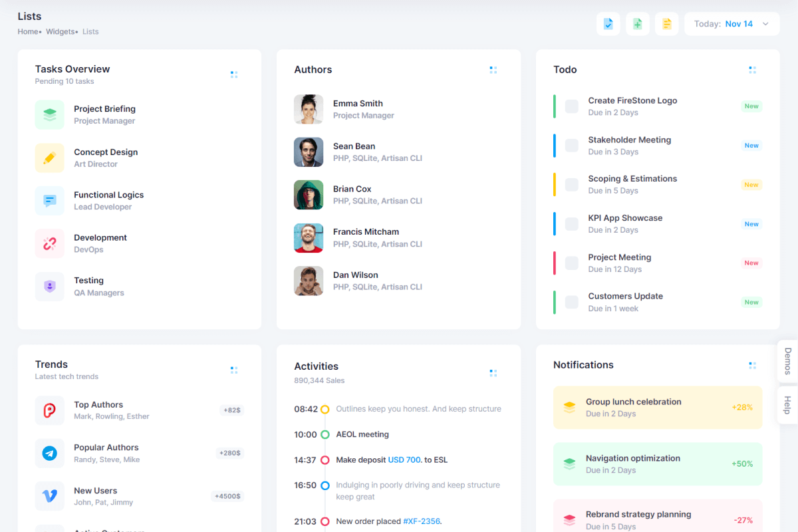Click the Popular Authors Telegram icon
Viewport: 798px width, 532px height.
pyautogui.click(x=50, y=454)
